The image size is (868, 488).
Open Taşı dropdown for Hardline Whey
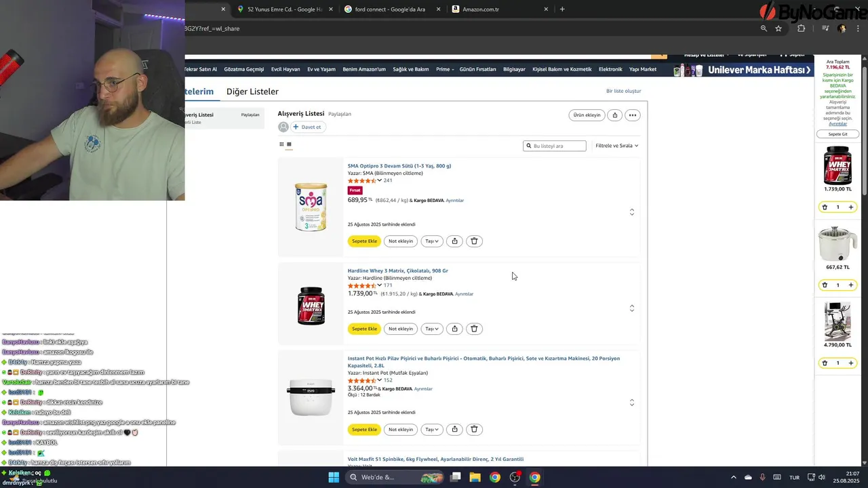pos(431,329)
